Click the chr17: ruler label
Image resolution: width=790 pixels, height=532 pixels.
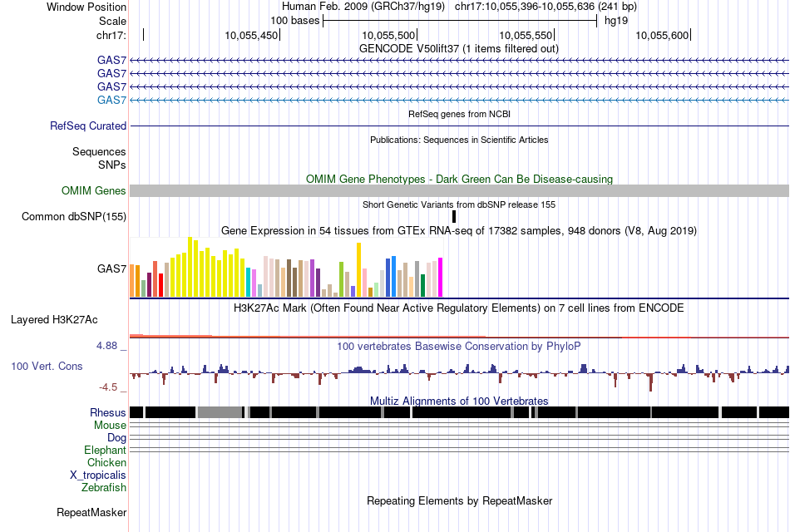111,35
